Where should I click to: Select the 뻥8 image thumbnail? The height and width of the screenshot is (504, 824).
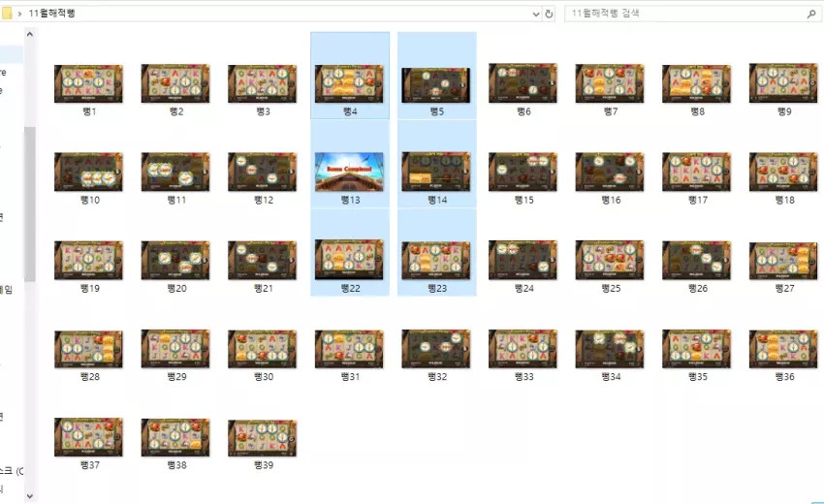[x=696, y=83]
